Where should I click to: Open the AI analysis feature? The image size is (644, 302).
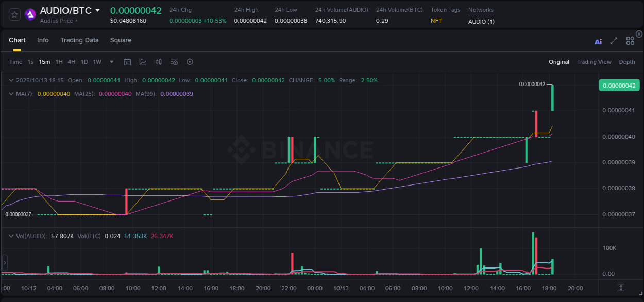(x=598, y=41)
